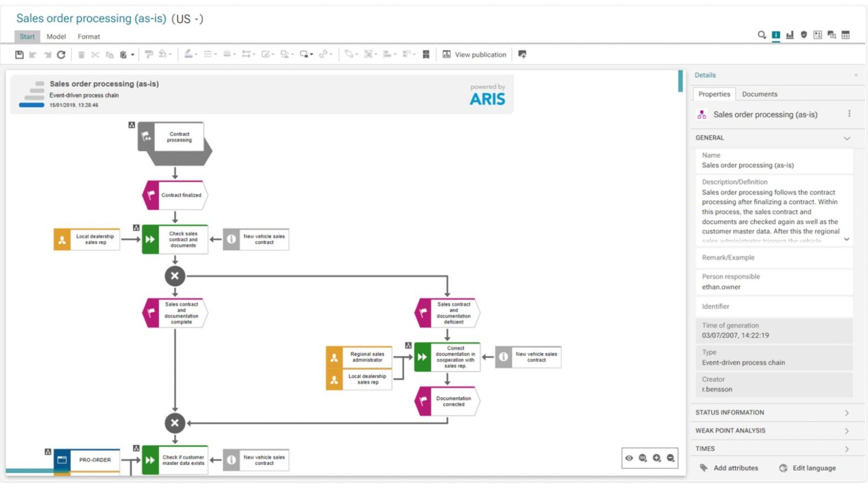Toggle fit-view with the eye icon
868x488 pixels.
[629, 458]
